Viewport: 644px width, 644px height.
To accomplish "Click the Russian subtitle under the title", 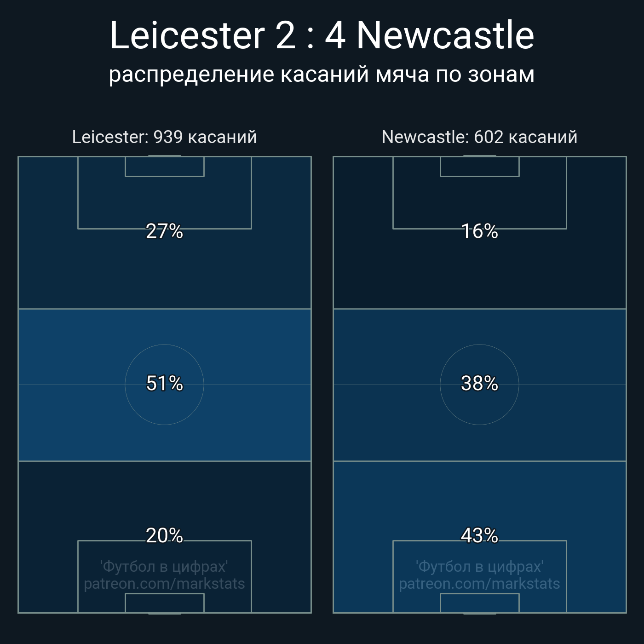I will [x=322, y=75].
